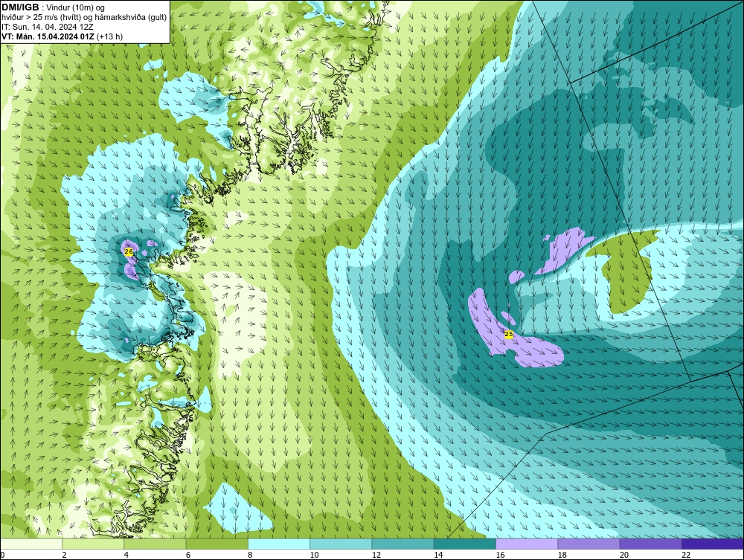Select the 4–6 m/s green legend swatch
Viewport: 744px width, 560px height.
point(155,544)
